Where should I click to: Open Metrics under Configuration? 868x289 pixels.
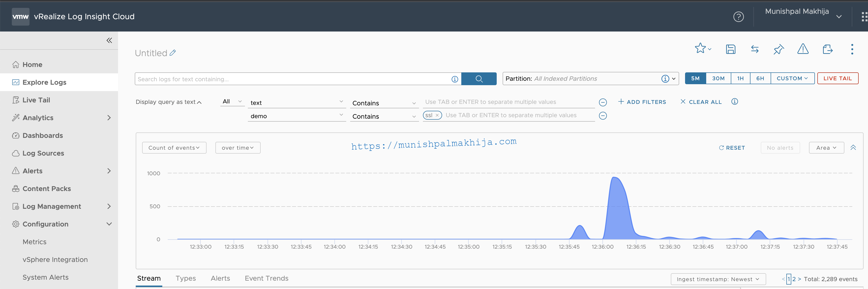[x=34, y=242]
